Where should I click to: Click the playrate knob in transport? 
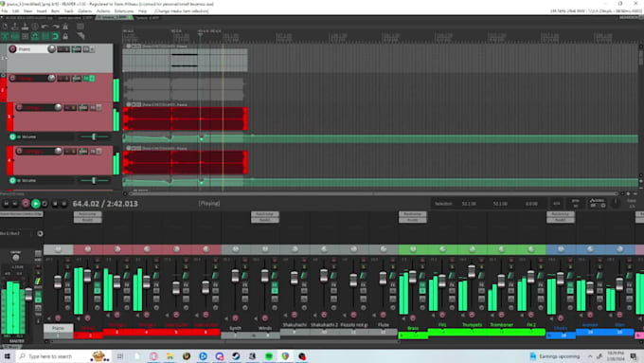(616, 202)
